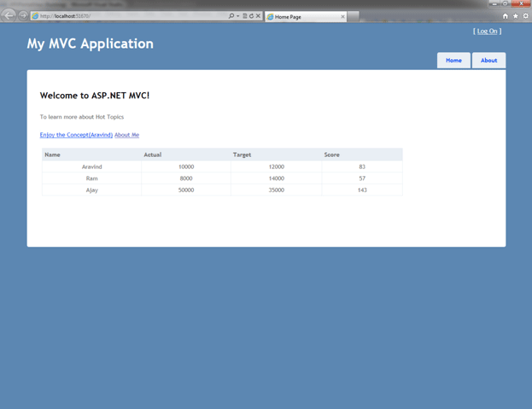Refresh the page with reload icon

[251, 16]
